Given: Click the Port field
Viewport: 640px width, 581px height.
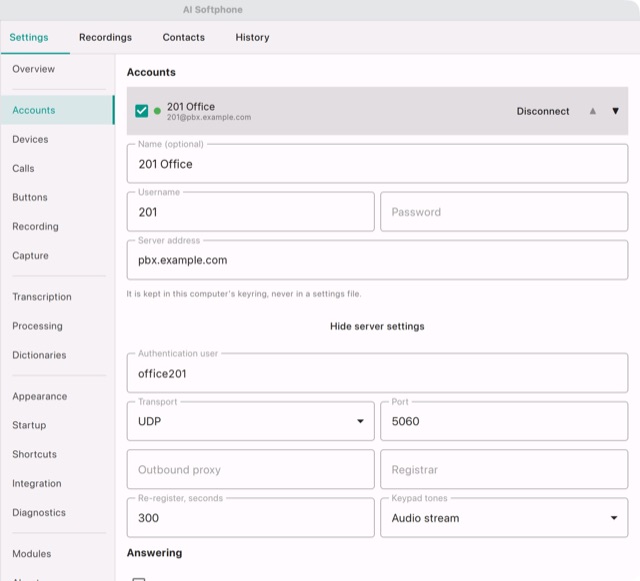Looking at the screenshot, I should coord(504,421).
